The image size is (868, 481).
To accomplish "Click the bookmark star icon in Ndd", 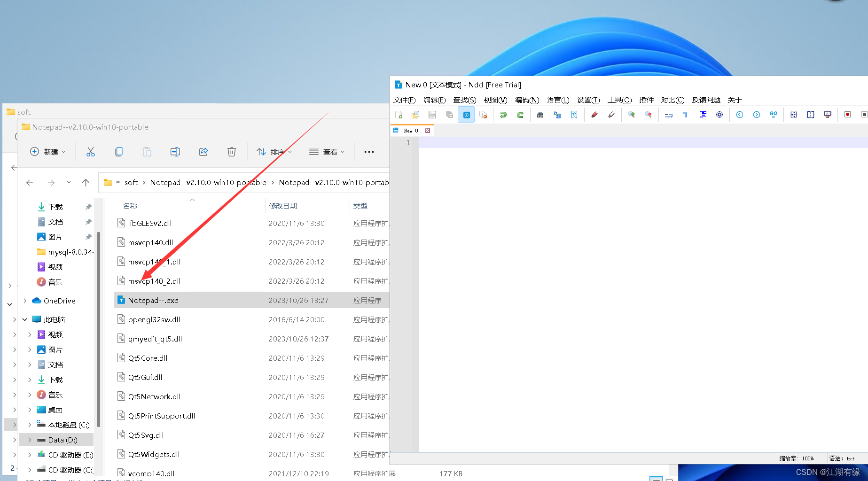I will point(574,115).
